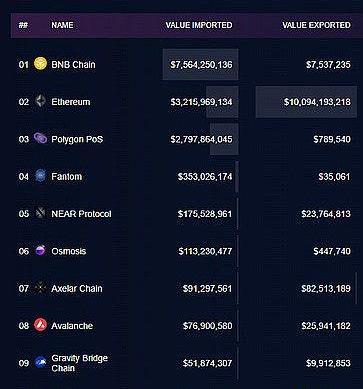
Task: Click the Osmosis flask icon
Action: pyautogui.click(x=40, y=251)
